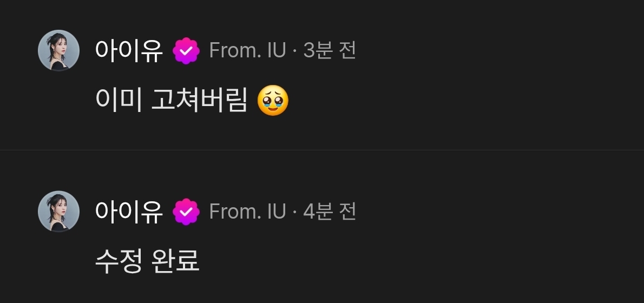Open the comment reading 이미 고쳐버림
The width and height of the screenshot is (644, 303).
192,101
